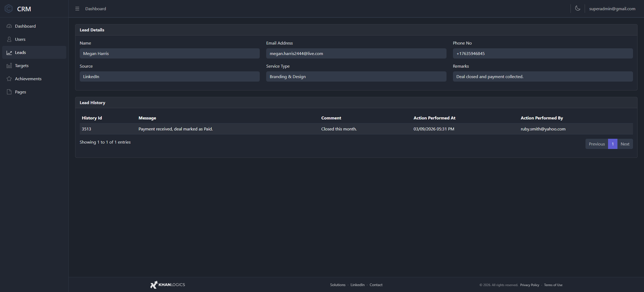Switch theme with the moon icon
Image resolution: width=644 pixels, height=292 pixels.
[x=578, y=8]
